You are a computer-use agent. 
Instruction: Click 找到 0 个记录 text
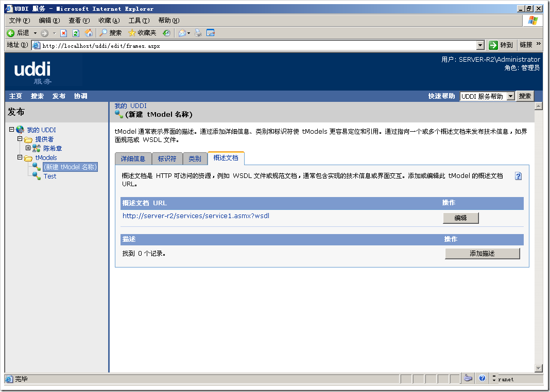(x=144, y=253)
